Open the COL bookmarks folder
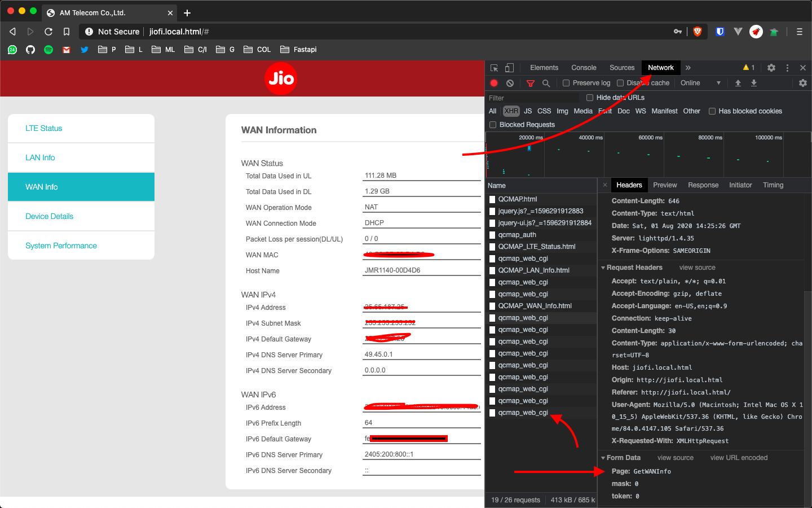This screenshot has width=812, height=508. tap(257, 50)
